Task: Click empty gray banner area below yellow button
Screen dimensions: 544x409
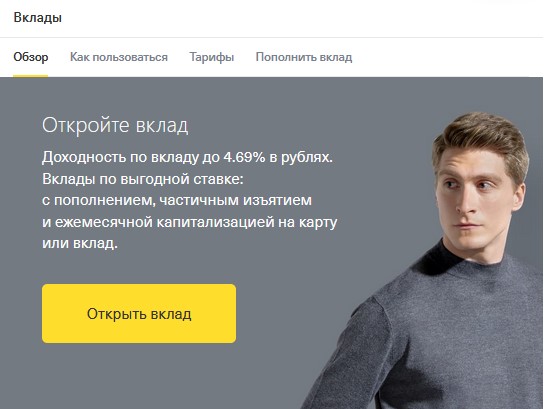Action: click(x=139, y=376)
